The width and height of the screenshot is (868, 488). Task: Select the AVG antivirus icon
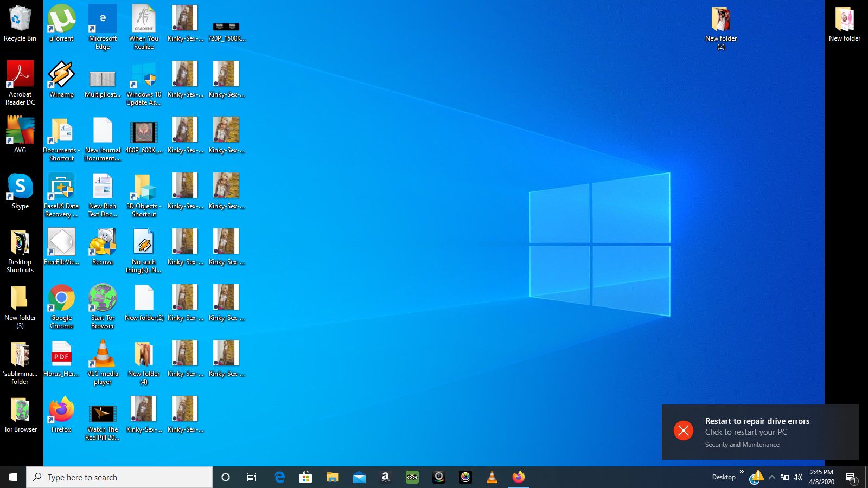pyautogui.click(x=20, y=135)
